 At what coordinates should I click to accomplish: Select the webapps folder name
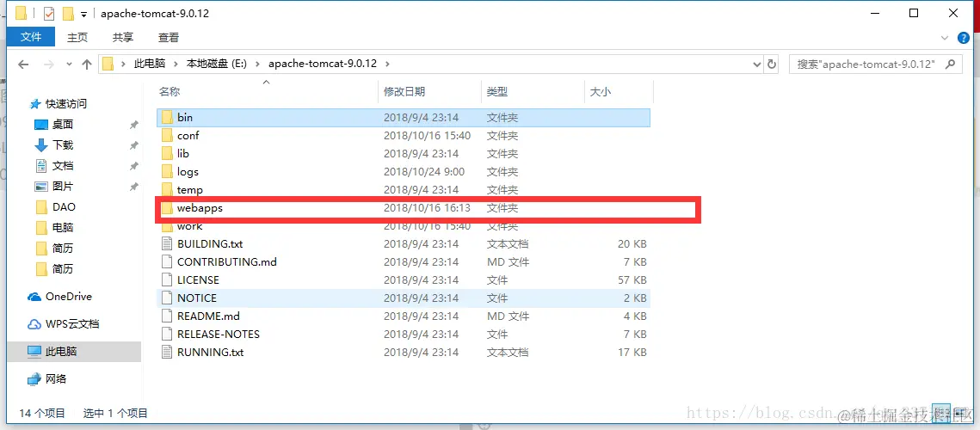pos(200,208)
